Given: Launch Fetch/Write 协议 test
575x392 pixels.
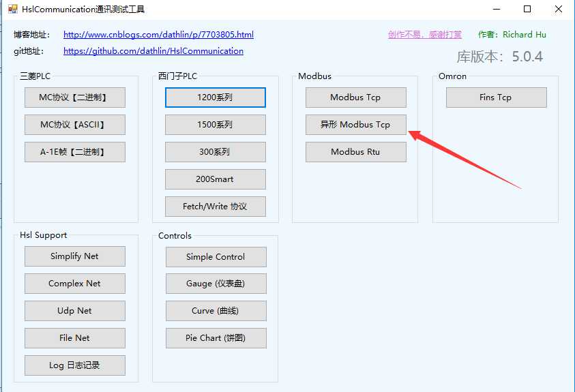Looking at the screenshot, I should point(216,207).
